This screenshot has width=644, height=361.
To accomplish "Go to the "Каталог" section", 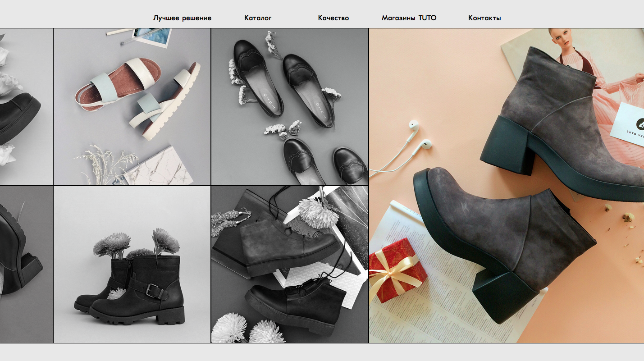I will [x=258, y=18].
